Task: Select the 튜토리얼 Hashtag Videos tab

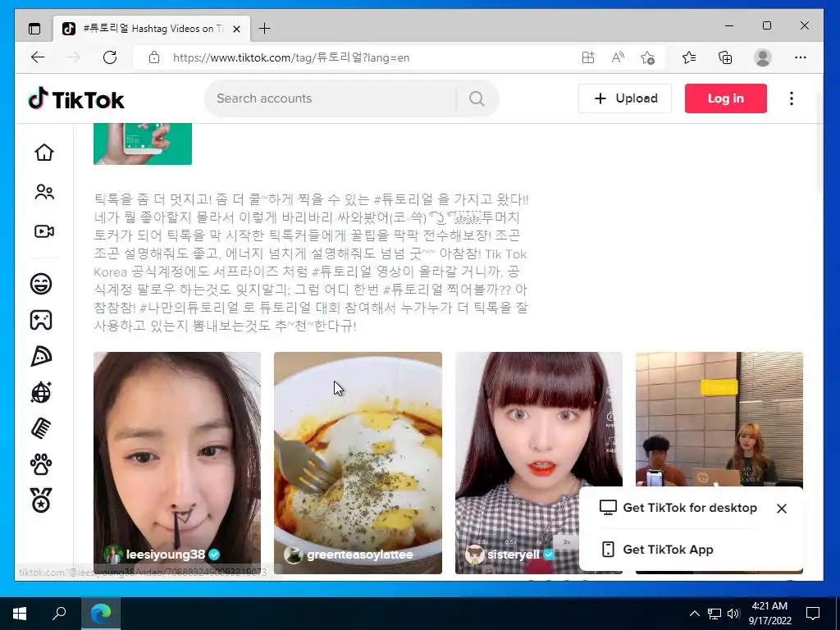Action: point(152,29)
